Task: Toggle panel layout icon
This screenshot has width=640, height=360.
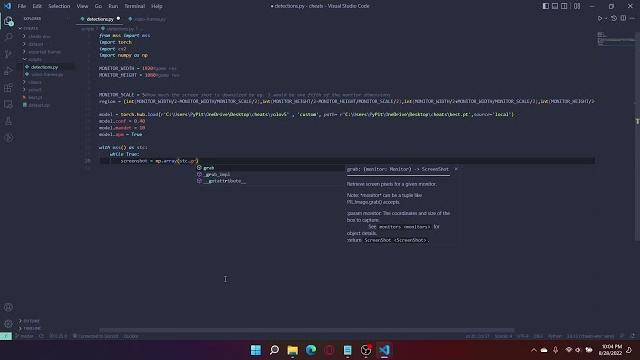Action: (x=555, y=6)
